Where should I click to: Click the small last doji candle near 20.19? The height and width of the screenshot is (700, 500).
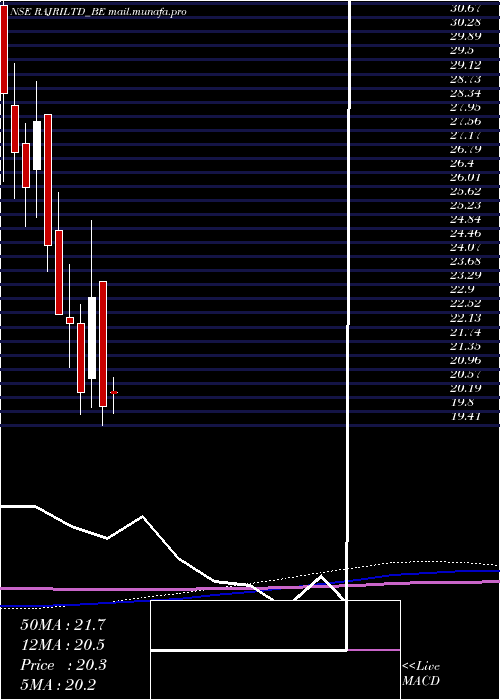pos(114,392)
